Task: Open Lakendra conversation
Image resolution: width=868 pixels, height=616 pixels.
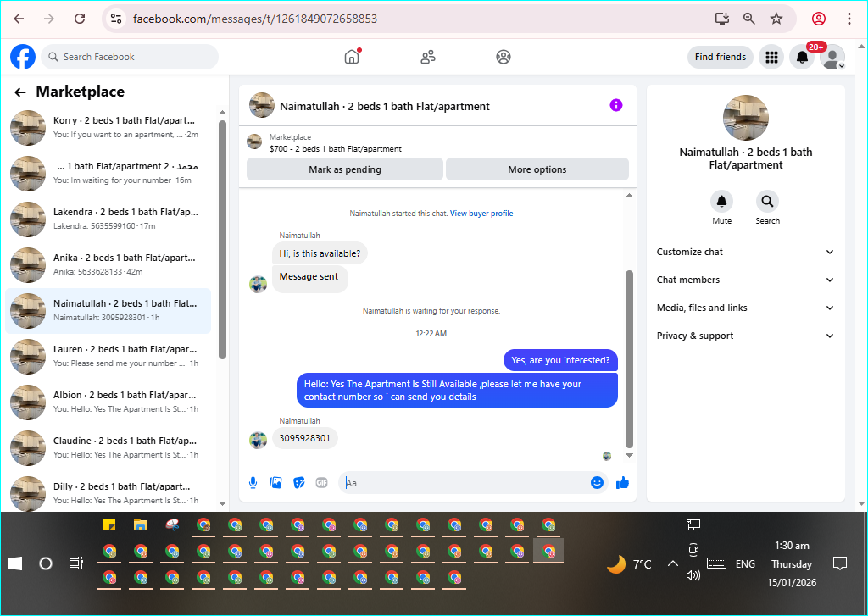Action: pyautogui.click(x=108, y=219)
